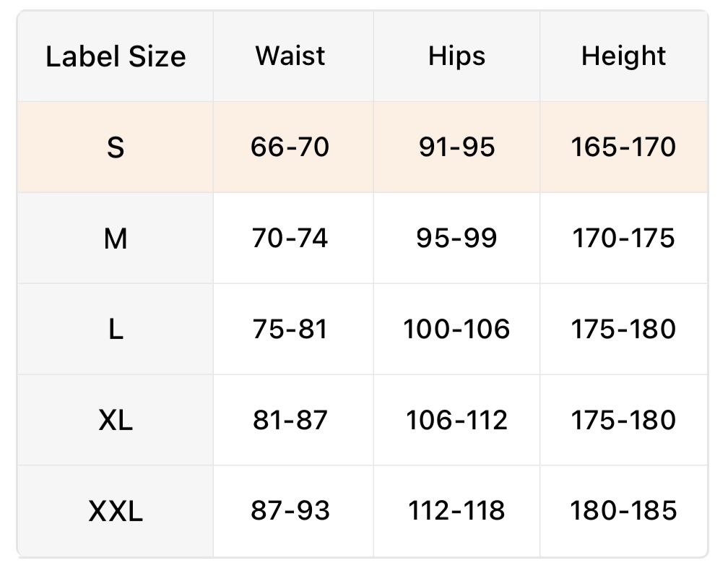Click the Label Size column header
This screenshot has height=571, width=728.
coord(116,56)
